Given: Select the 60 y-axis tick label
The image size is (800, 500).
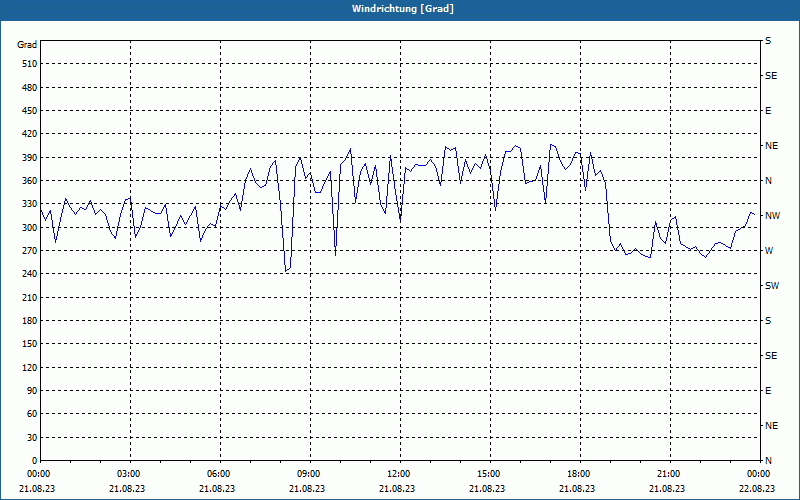Looking at the screenshot, I should point(32,414).
